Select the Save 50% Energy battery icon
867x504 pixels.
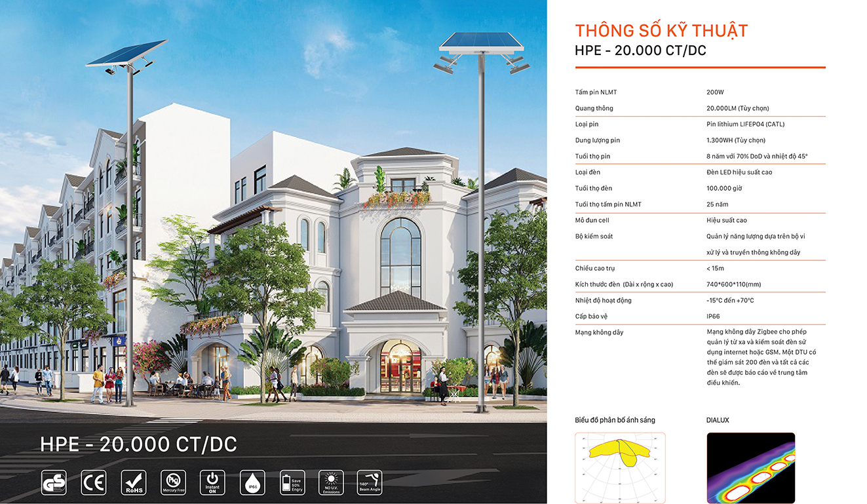[292, 482]
